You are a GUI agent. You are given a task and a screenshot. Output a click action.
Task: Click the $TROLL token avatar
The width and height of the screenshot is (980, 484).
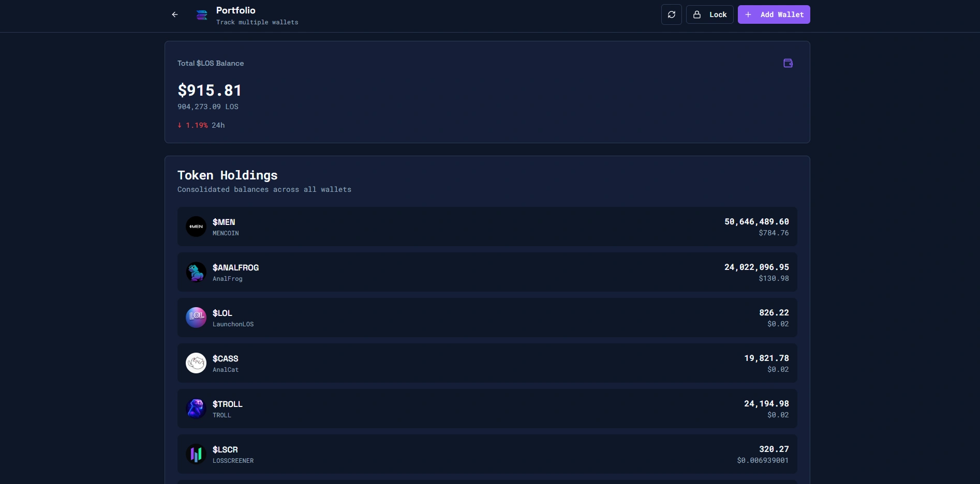(x=196, y=409)
